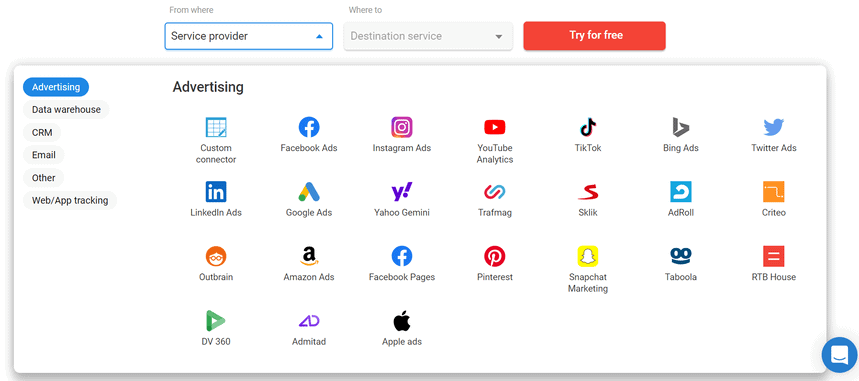Switch to the Data warehouse category
Viewport: 859px width, 381px height.
[66, 110]
